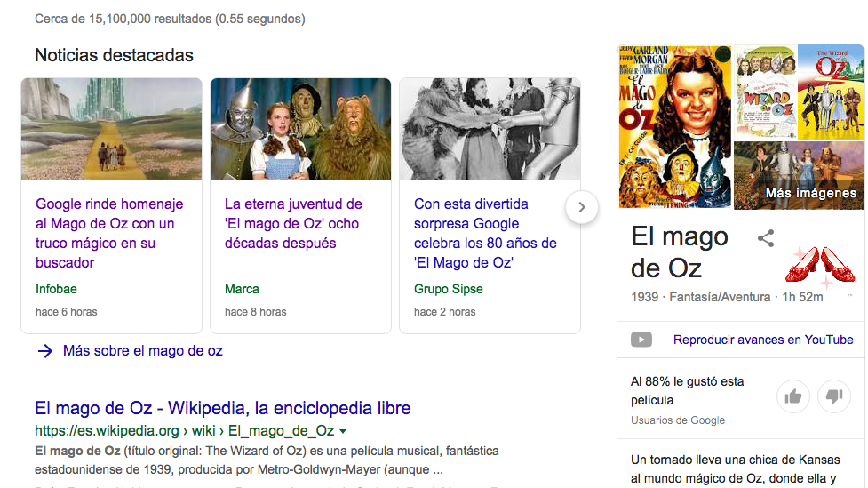Click the '1939 · Fantasía/Aventura · 1h 52m' line

point(727,297)
